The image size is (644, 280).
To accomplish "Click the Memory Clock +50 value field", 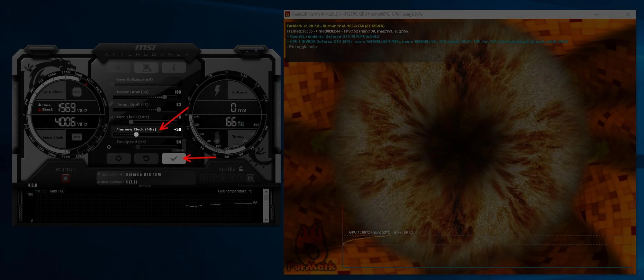I will click(177, 129).
